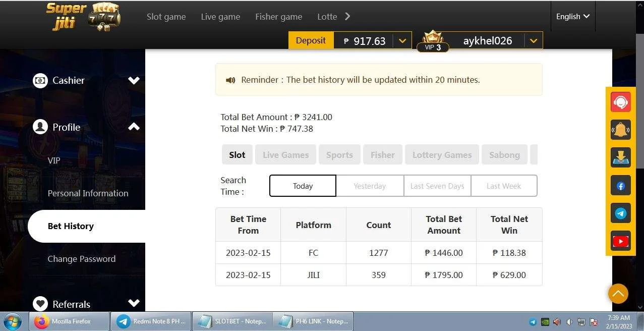Viewport: 644px width, 331px height.
Task: Switch to the Lottery Games tab
Action: coord(442,155)
